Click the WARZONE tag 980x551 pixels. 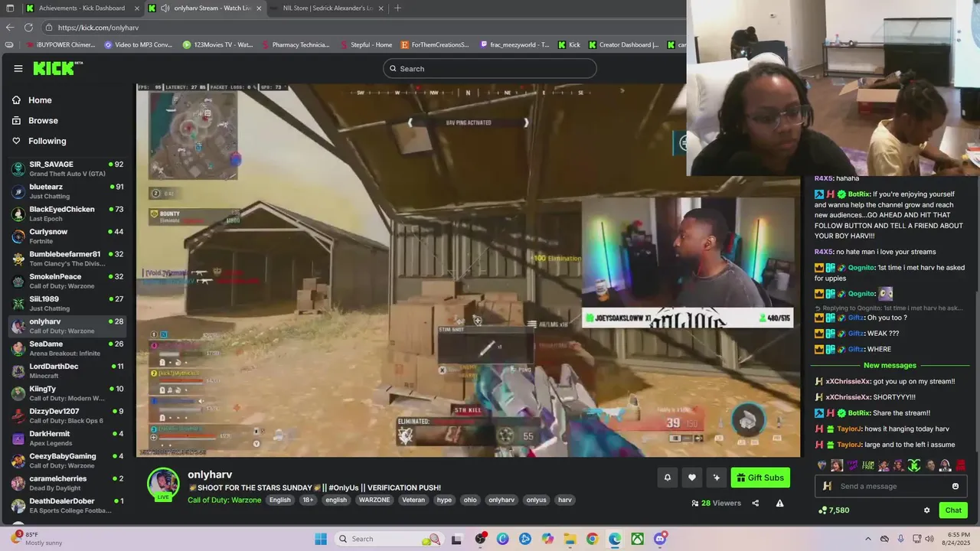(374, 500)
